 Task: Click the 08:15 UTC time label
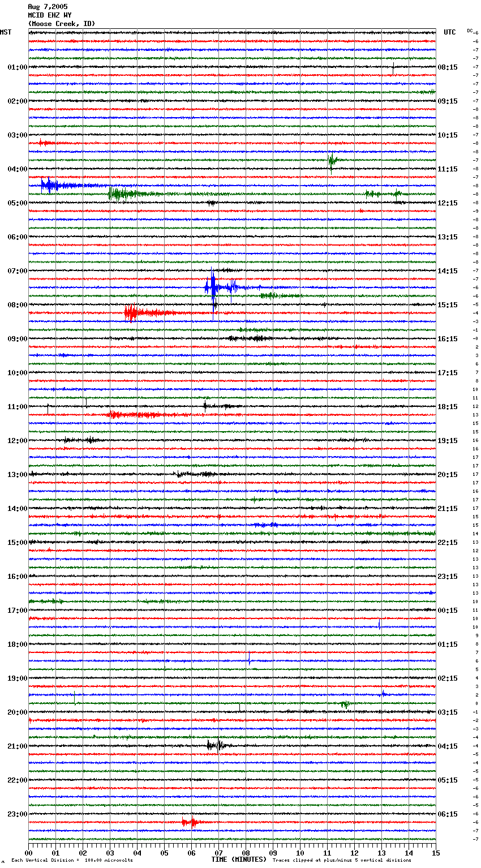tap(448, 67)
